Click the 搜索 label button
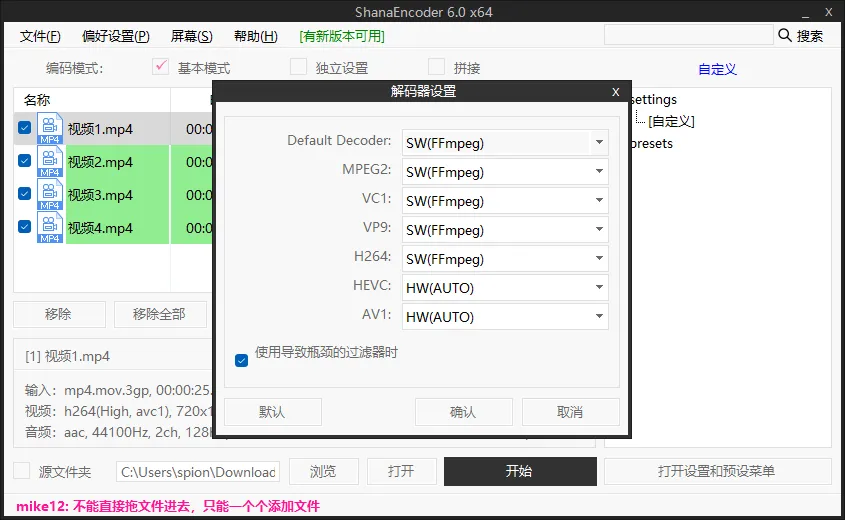Screen dimensions: 845x520 [810, 36]
